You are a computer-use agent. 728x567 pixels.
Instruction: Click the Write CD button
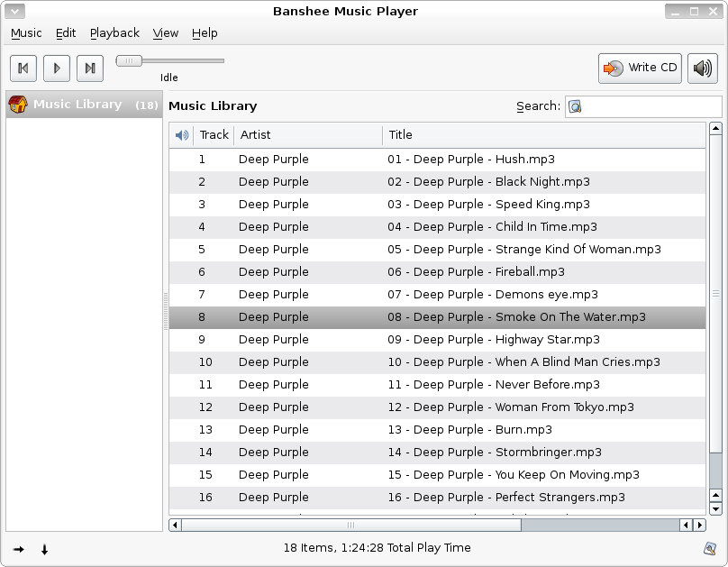coord(640,69)
